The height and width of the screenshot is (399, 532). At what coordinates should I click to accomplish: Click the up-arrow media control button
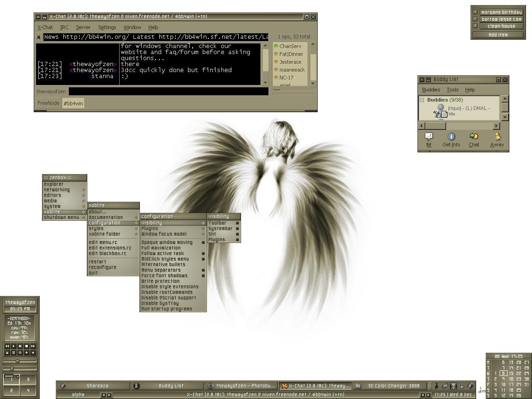26,352
